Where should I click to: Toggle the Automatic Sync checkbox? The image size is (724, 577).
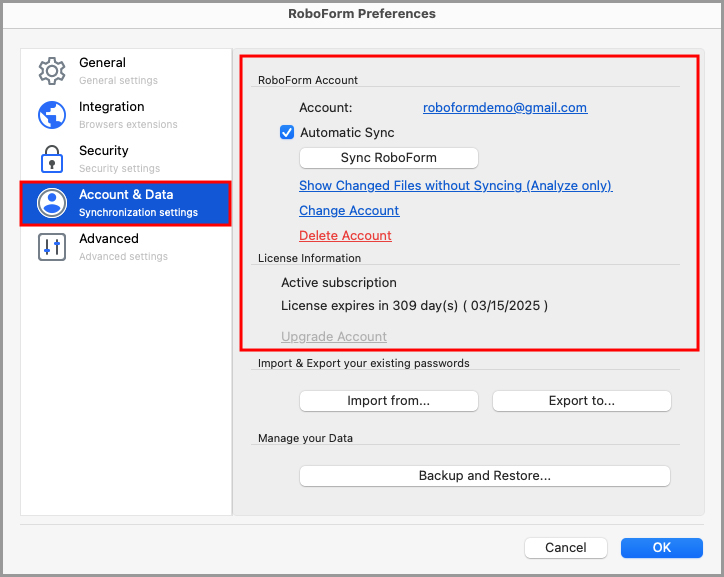pos(287,132)
